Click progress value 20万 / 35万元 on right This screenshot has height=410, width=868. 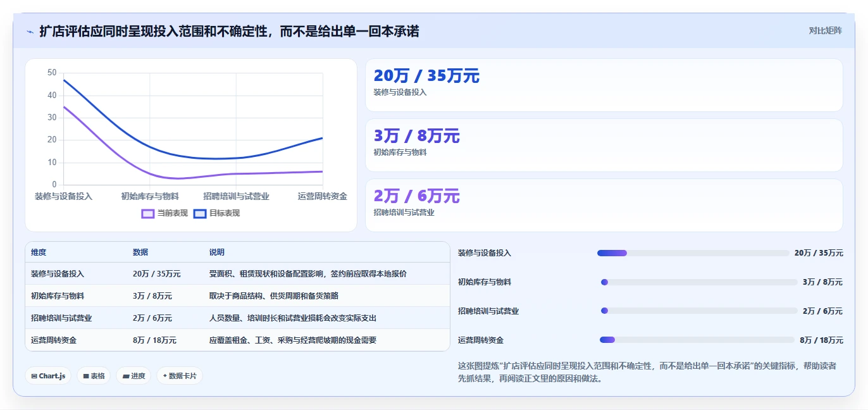click(x=819, y=253)
